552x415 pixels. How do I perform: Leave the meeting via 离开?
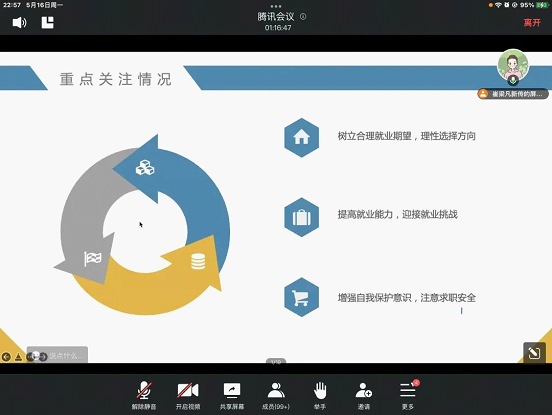532,23
